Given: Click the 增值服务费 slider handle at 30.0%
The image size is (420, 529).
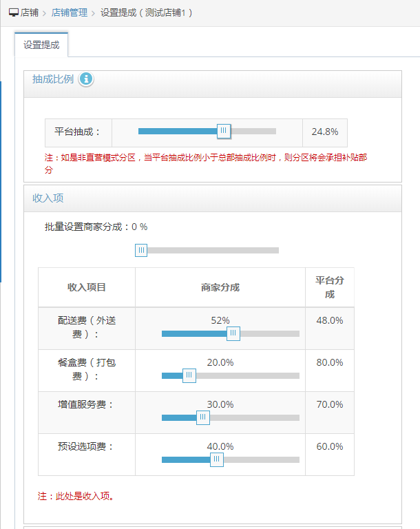Looking at the screenshot, I should [x=202, y=417].
